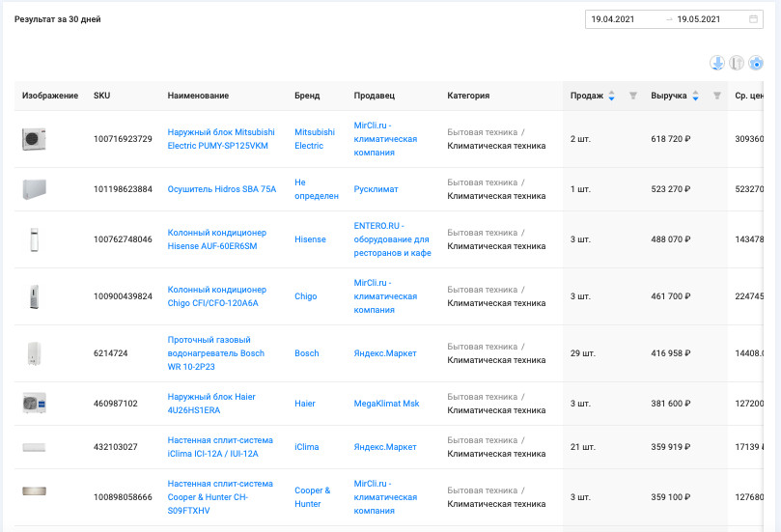Select SKU 100716923729 cell
781x532 pixels.
123,139
